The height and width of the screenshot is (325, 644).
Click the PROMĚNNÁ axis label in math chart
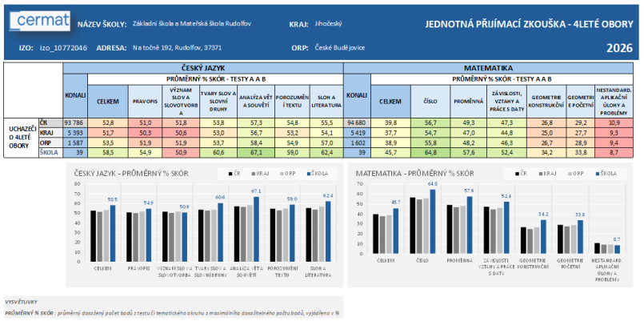point(459,260)
